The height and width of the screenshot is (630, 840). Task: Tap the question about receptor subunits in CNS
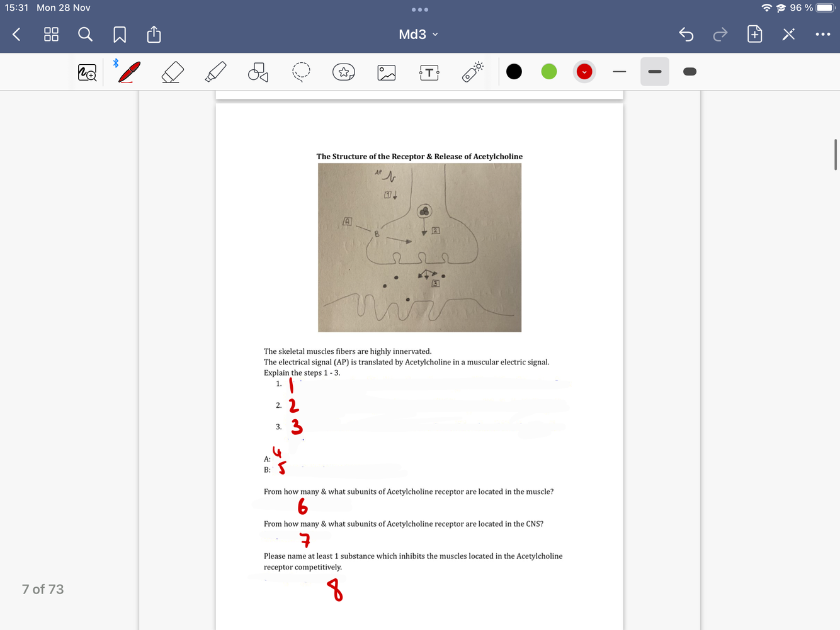pos(404,524)
